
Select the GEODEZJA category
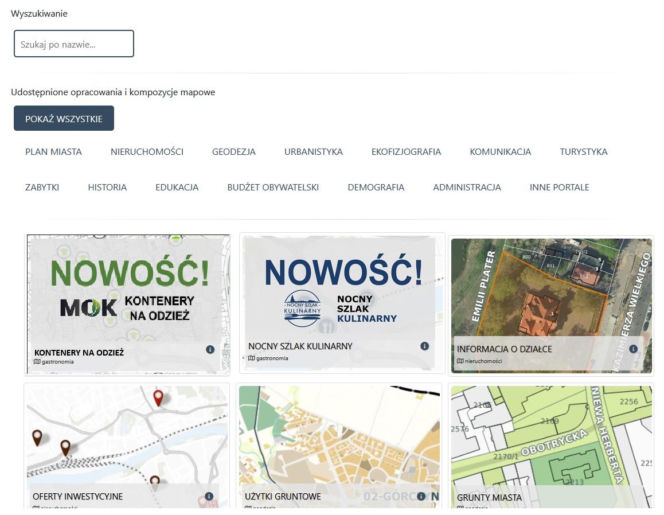pos(234,152)
